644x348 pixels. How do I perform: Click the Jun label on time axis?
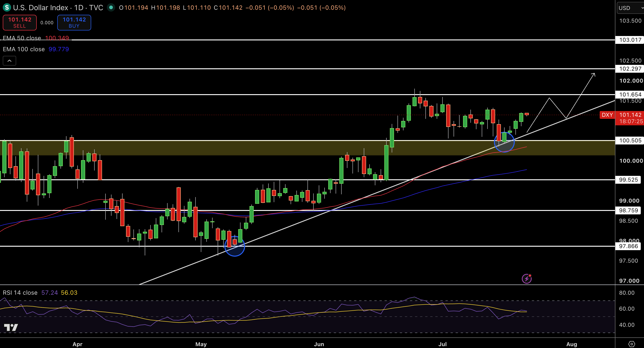pos(319,344)
